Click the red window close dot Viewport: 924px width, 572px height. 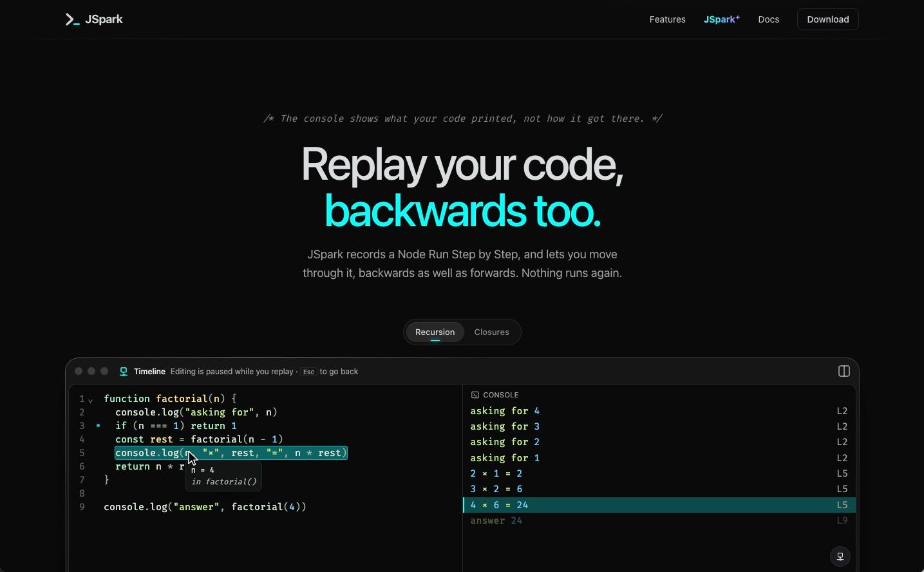[79, 371]
